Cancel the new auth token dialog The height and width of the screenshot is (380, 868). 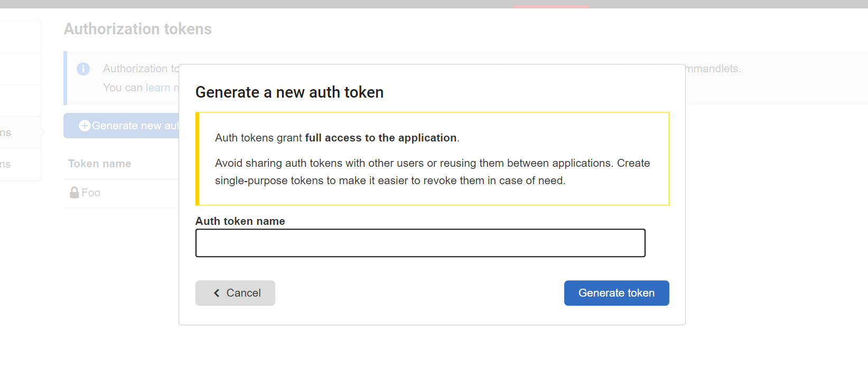tap(235, 293)
